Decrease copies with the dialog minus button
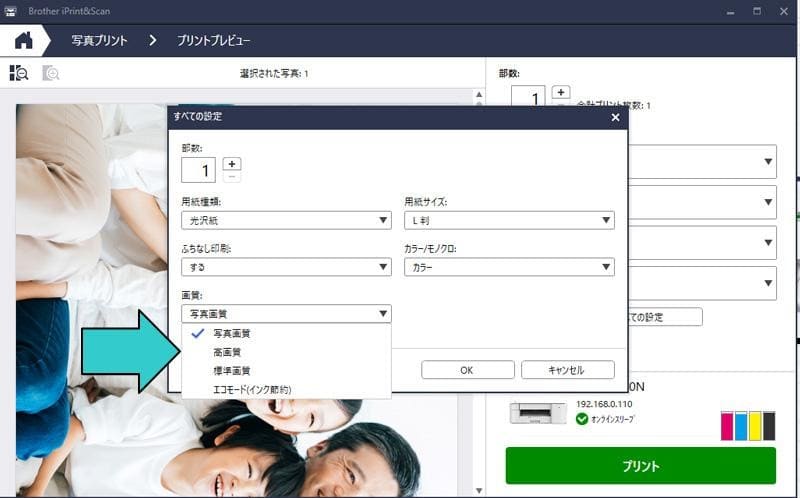The image size is (800, 498). [232, 177]
